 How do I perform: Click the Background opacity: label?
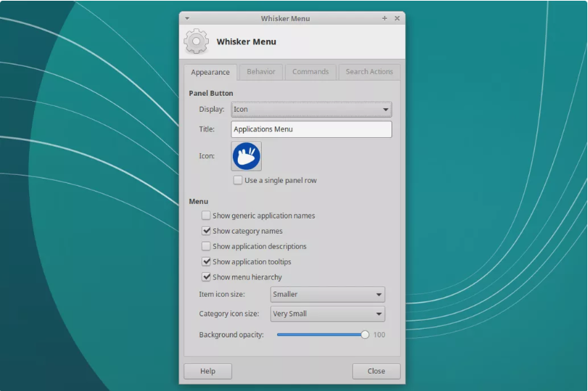[x=231, y=334]
